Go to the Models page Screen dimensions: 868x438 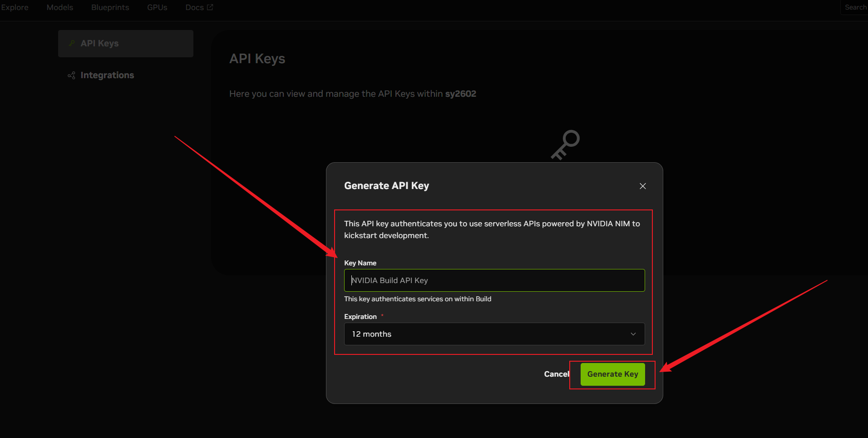click(60, 7)
